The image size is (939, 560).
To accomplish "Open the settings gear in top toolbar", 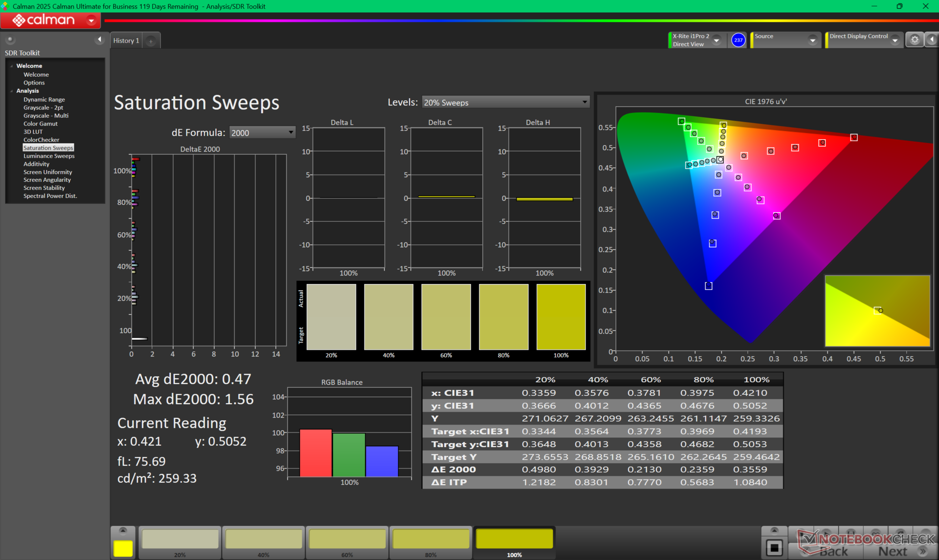I will [x=915, y=40].
